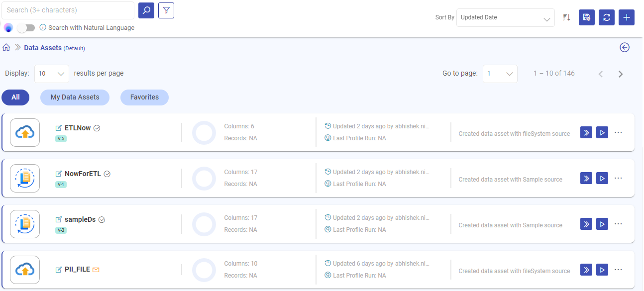The height and width of the screenshot is (291, 644).
Task: Click the save view settings icon
Action: click(586, 17)
